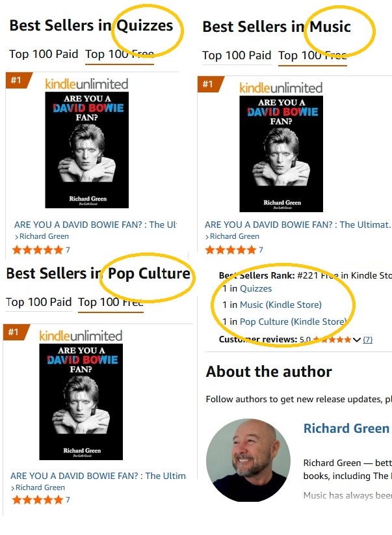The image size is (392, 535).
Task: Switch to Top 100 Paid in Quizzes
Action: tap(44, 54)
